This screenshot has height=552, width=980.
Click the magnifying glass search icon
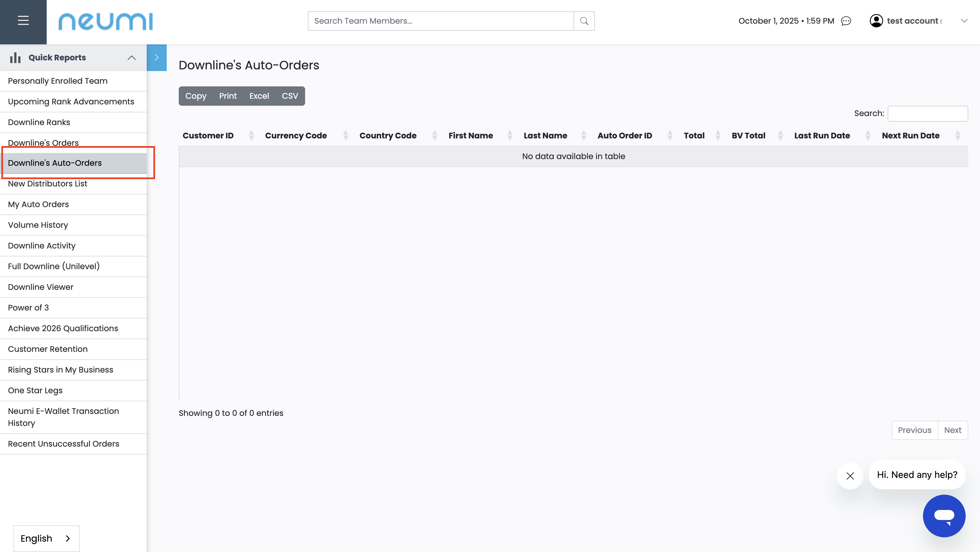(x=584, y=21)
